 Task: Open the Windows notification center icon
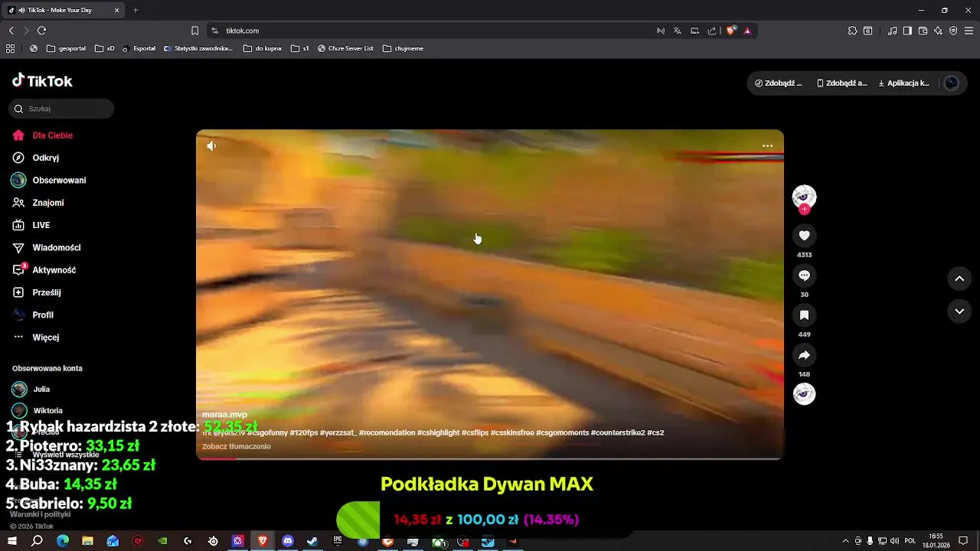pyautogui.click(x=963, y=541)
